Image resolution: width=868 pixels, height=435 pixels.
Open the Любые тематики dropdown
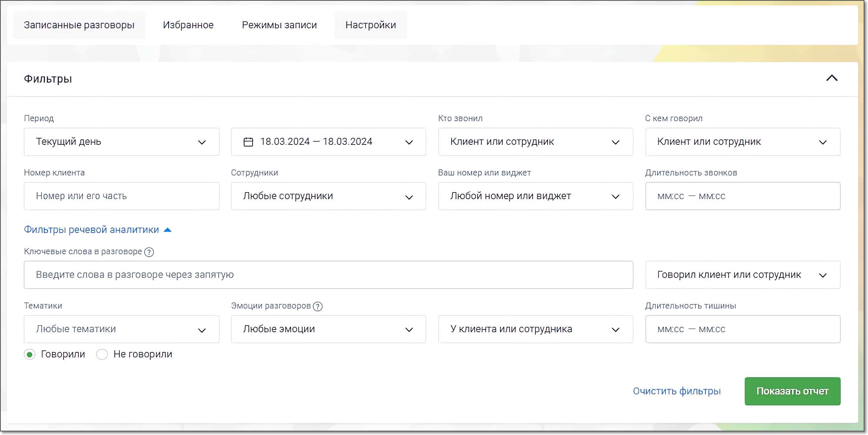pyautogui.click(x=121, y=329)
